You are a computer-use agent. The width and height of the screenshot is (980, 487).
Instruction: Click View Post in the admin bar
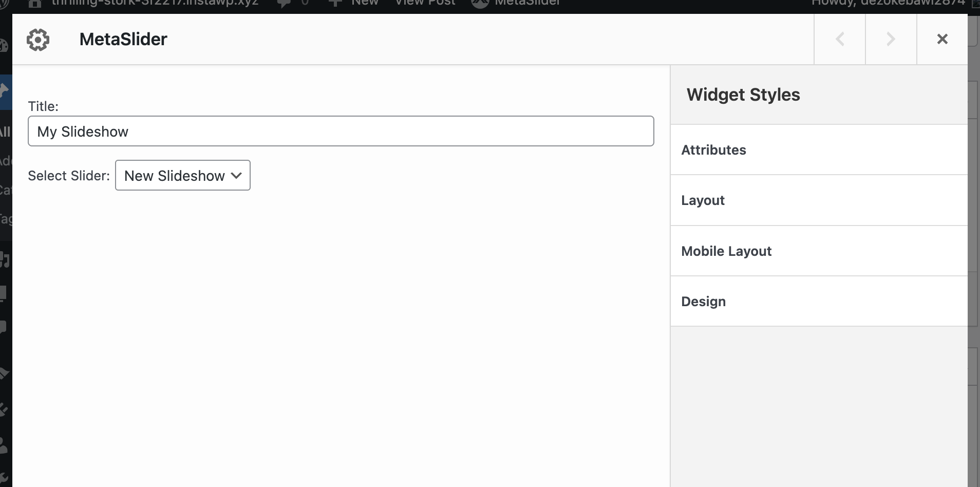point(425,3)
